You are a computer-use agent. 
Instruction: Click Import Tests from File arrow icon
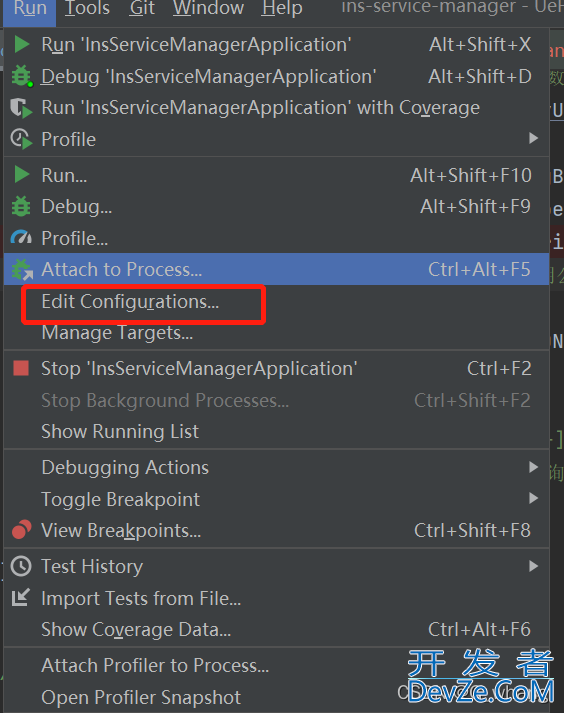coord(20,598)
